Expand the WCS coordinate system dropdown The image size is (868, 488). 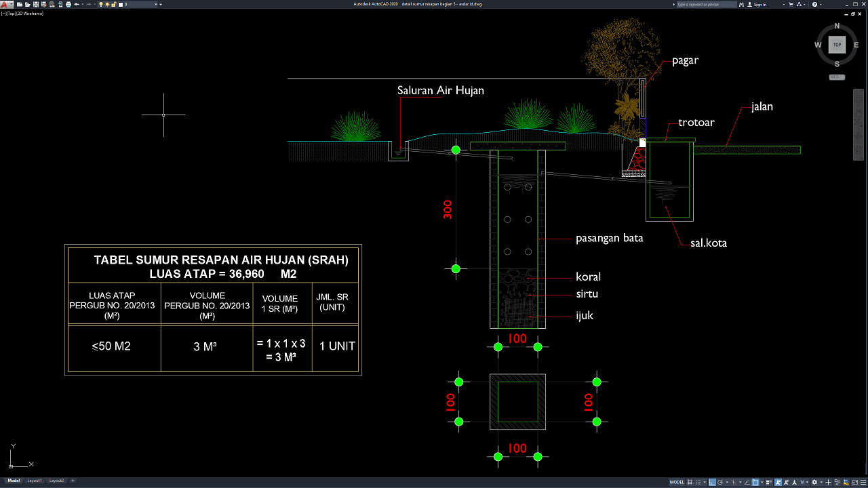pos(837,77)
